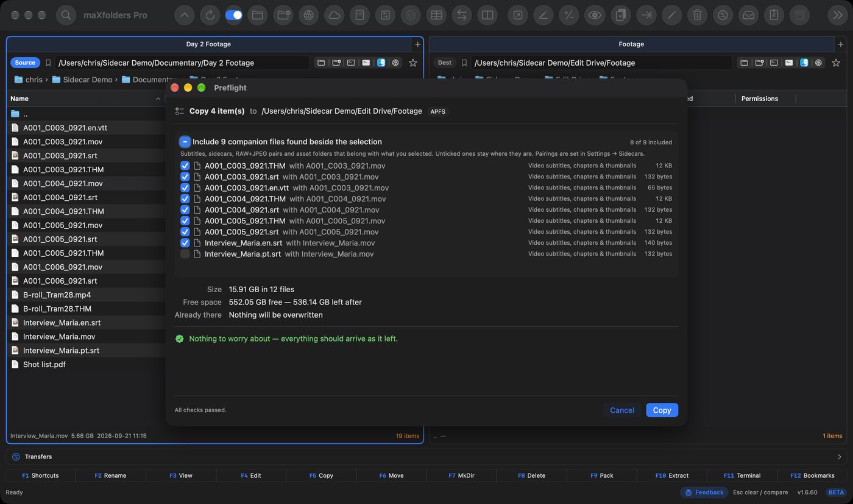This screenshot has width=853, height=504.
Task: Uncheck A001_C003_0921.THM companion file
Action: (x=185, y=166)
